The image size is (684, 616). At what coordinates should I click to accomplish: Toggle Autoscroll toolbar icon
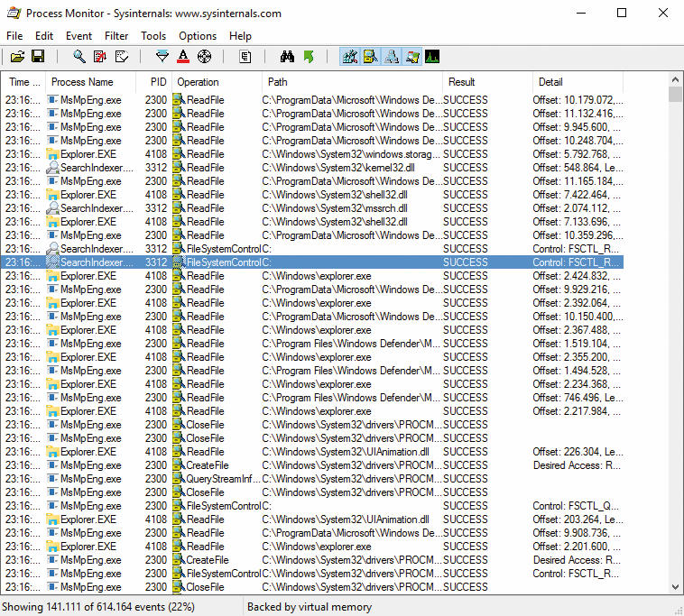click(100, 57)
